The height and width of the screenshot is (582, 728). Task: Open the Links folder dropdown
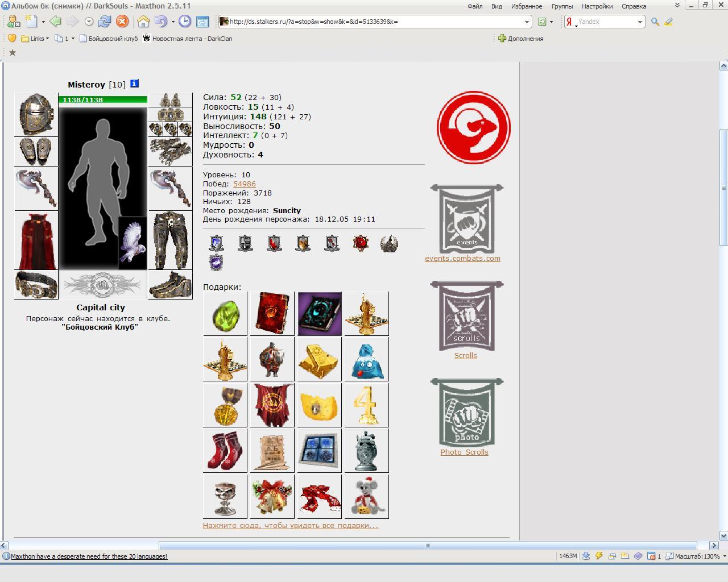[47, 39]
